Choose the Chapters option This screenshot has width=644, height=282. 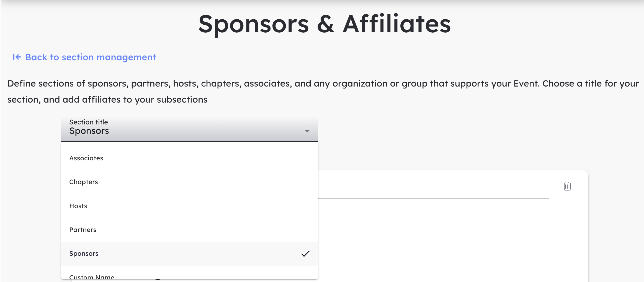pos(84,182)
